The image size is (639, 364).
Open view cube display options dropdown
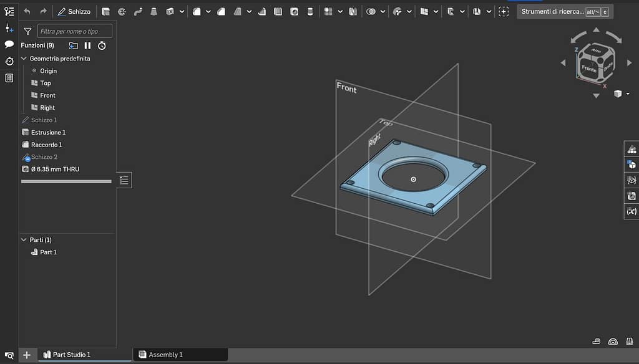(x=628, y=93)
